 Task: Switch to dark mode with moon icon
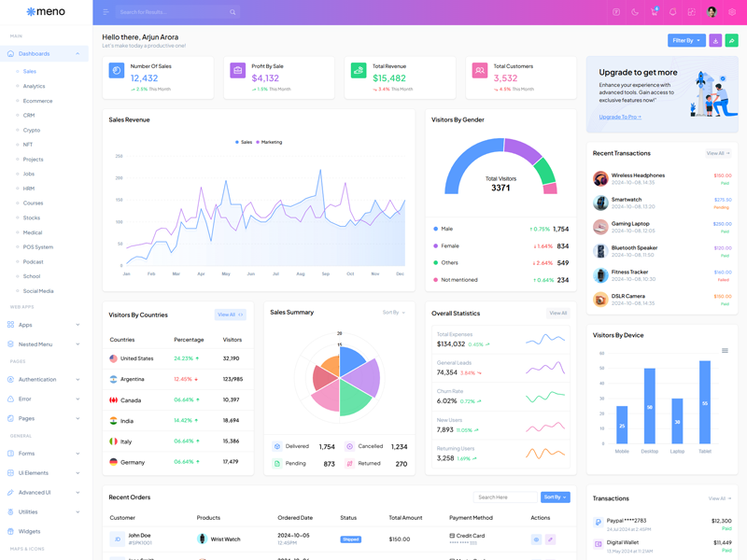pyautogui.click(x=635, y=12)
